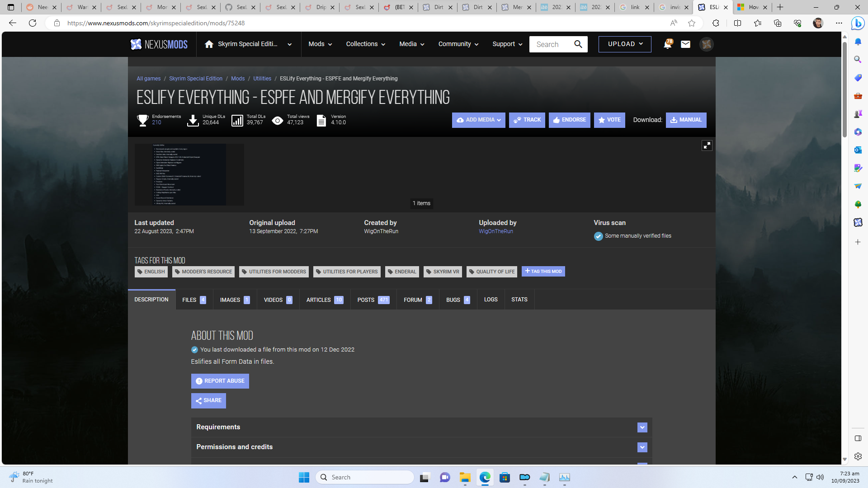Switch to the Stats tab
Viewport: 868px width, 488px height.
(x=519, y=300)
